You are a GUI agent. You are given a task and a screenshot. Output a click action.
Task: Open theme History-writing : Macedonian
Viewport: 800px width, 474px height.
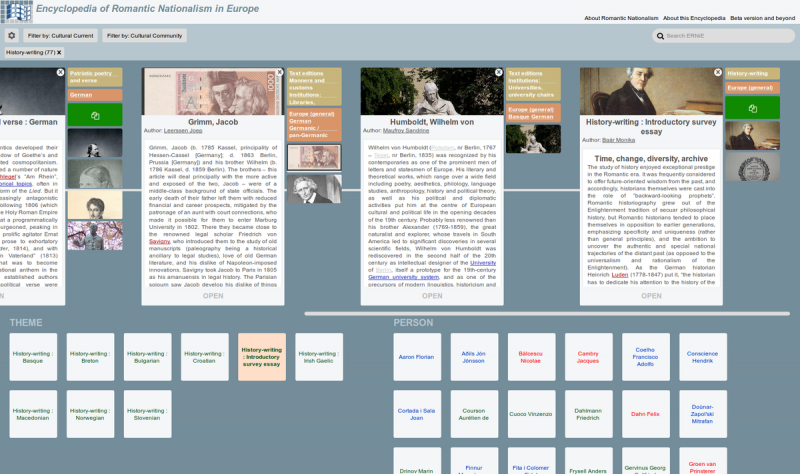33,414
